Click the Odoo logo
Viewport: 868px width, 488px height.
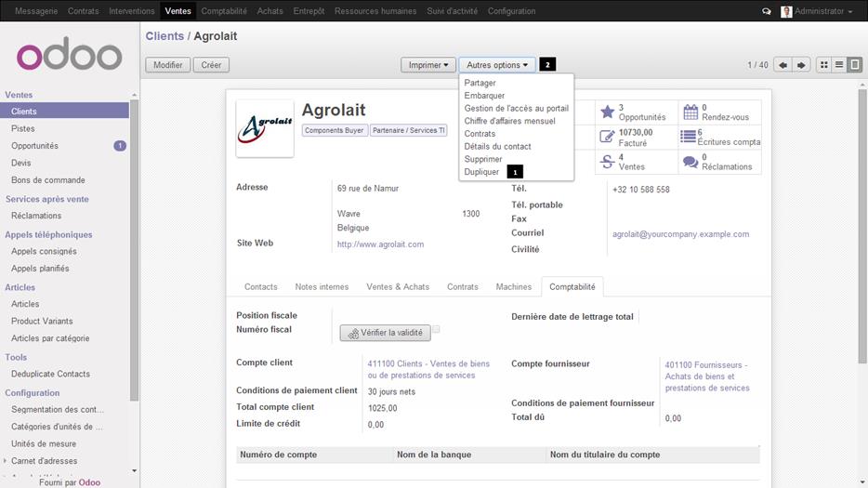tap(69, 54)
